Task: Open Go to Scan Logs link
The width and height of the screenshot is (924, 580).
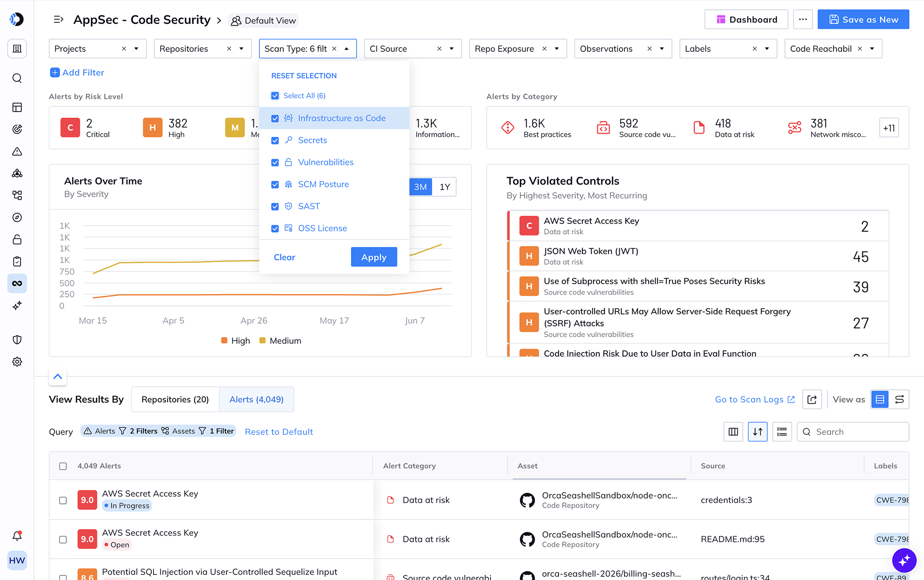Action: (x=755, y=399)
